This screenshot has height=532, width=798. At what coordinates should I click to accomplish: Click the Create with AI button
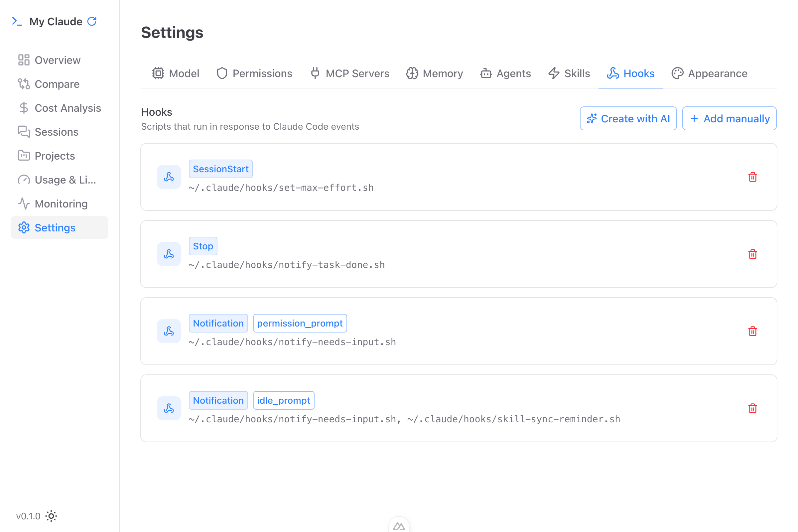[x=628, y=118]
